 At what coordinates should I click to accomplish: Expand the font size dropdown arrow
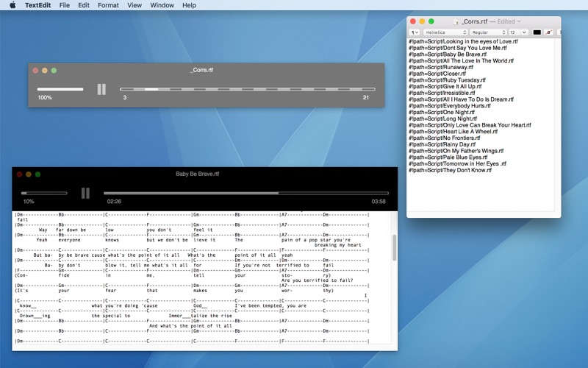point(524,32)
